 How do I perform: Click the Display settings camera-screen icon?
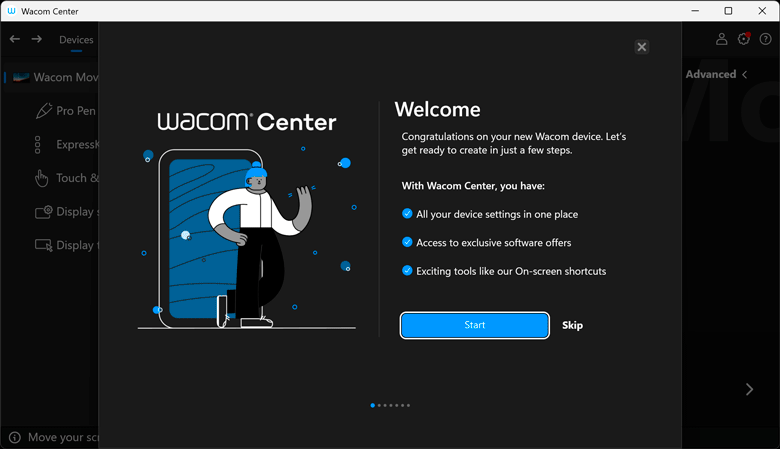pos(43,212)
